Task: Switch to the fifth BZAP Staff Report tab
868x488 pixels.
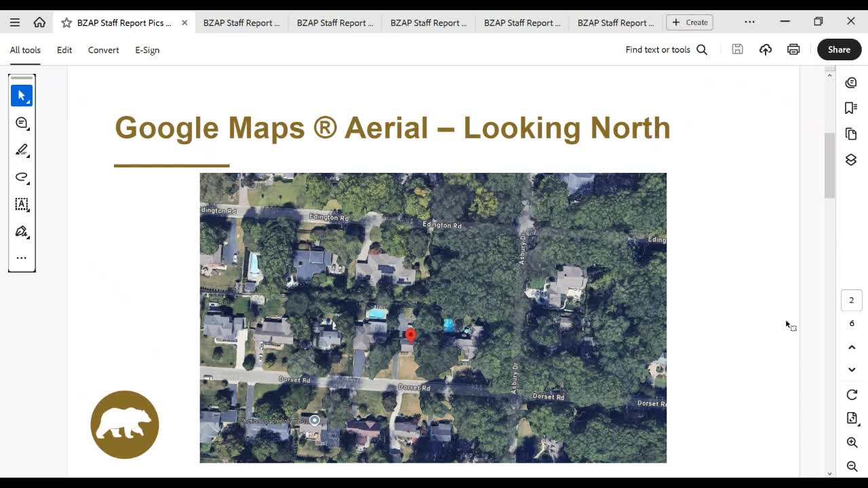Action: click(x=522, y=22)
